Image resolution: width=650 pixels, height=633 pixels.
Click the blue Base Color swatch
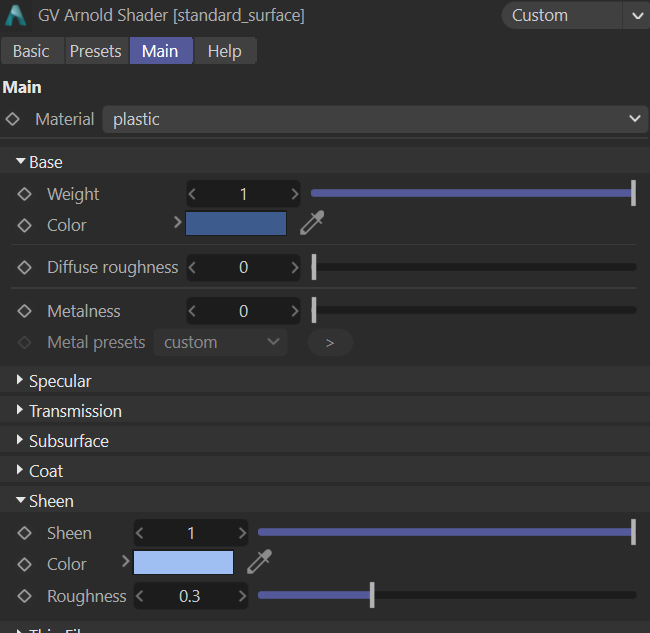click(236, 224)
